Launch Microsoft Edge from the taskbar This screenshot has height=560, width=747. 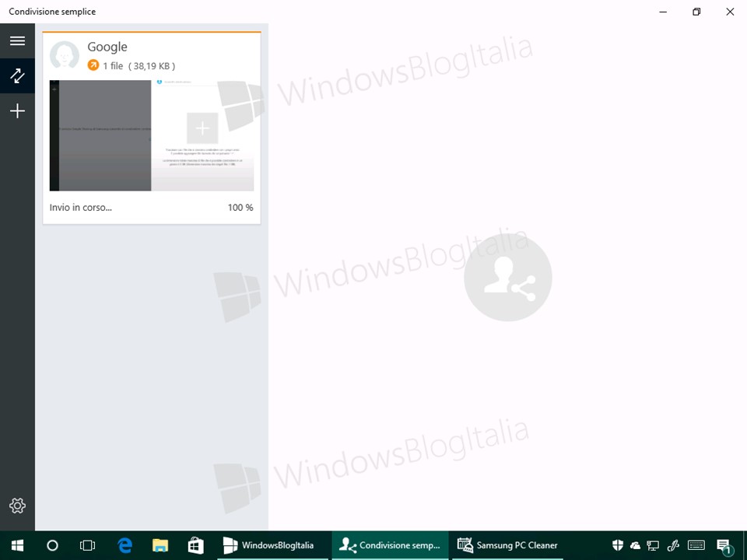pos(124,545)
